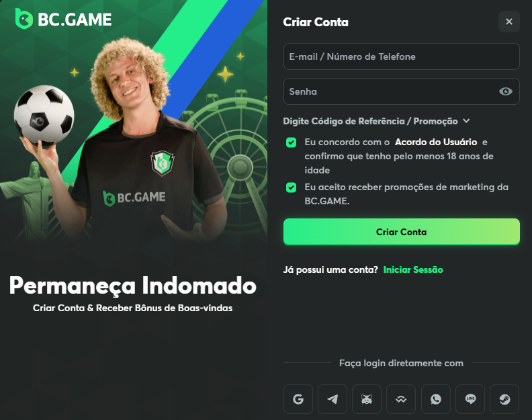This screenshot has height=420, width=532.
Task: Sign in with the Steam icon
Action: 504,399
